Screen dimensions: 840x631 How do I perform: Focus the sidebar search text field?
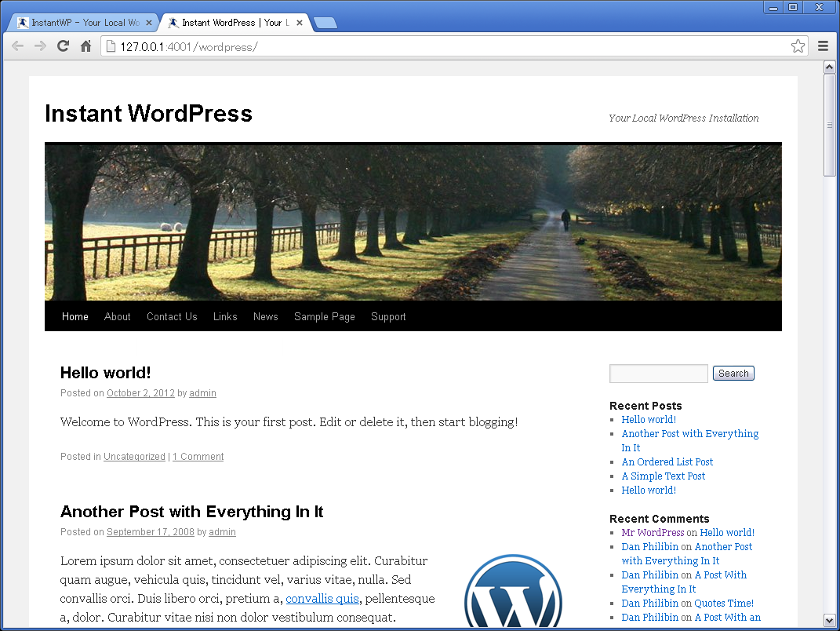point(658,373)
